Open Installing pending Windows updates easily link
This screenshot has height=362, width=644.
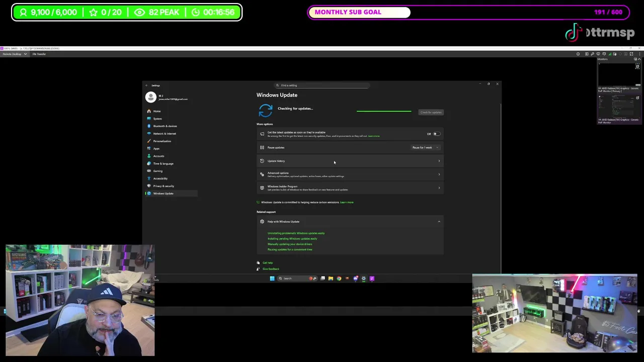(x=292, y=239)
